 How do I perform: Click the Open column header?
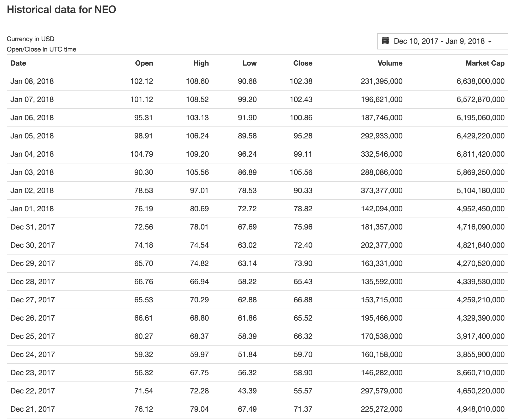pyautogui.click(x=144, y=63)
